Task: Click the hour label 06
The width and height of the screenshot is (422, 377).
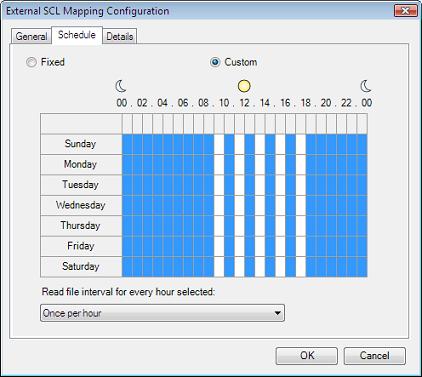Action: 183,103
